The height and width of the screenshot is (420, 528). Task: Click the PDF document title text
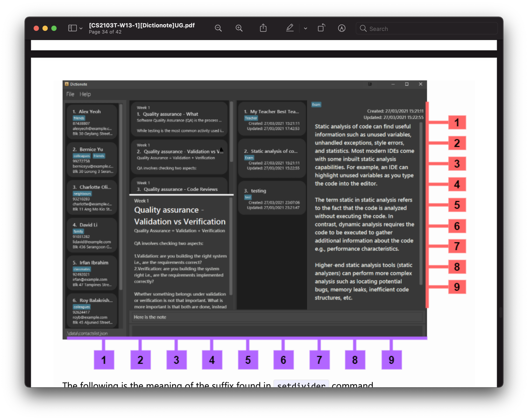142,25
